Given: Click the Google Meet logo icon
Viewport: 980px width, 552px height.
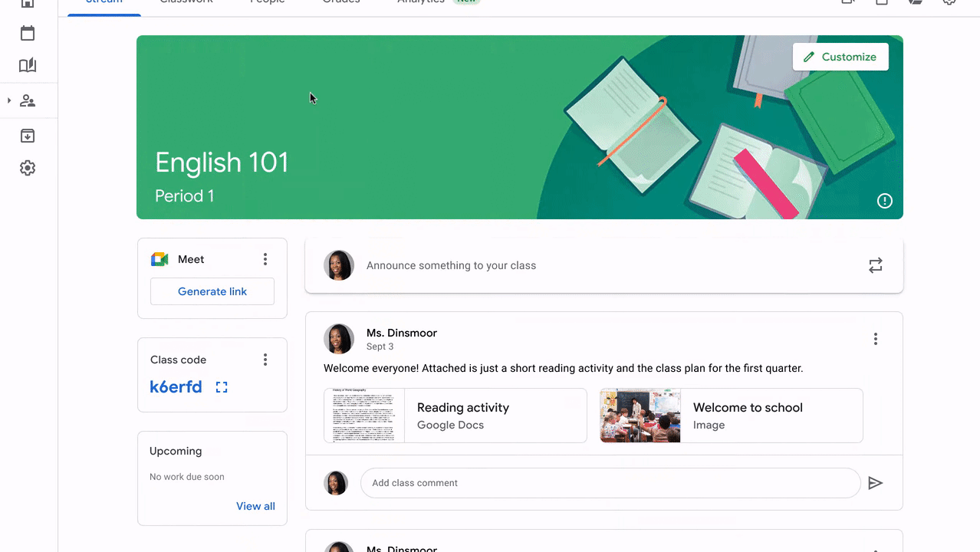Looking at the screenshot, I should [159, 259].
